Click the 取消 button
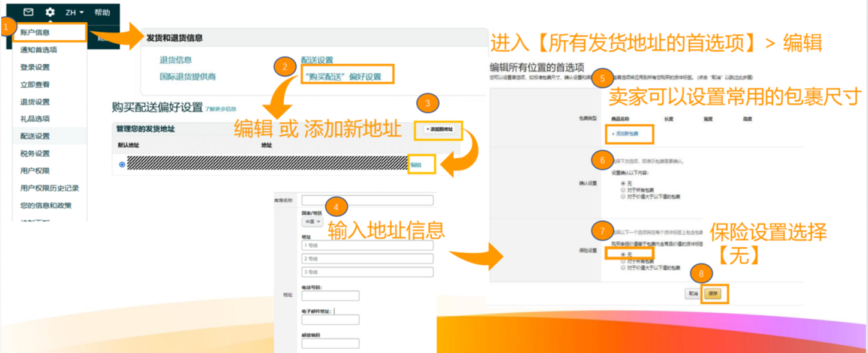 (693, 294)
